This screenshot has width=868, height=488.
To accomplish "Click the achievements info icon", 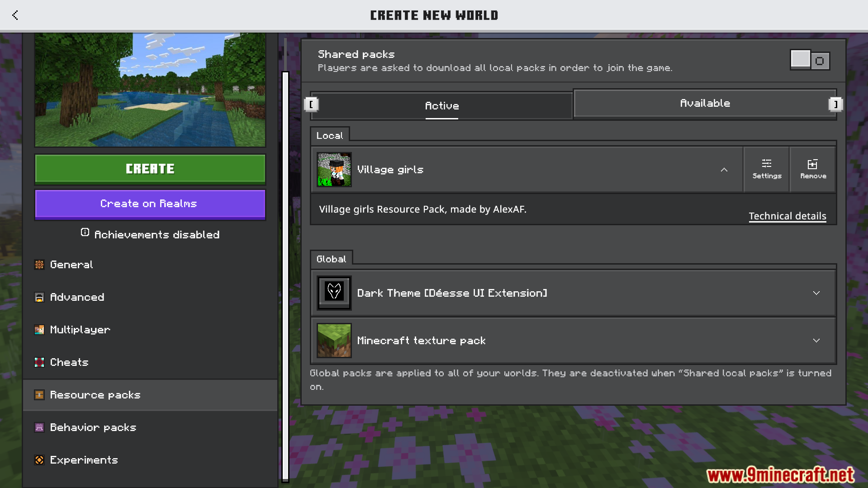I will pyautogui.click(x=85, y=232).
